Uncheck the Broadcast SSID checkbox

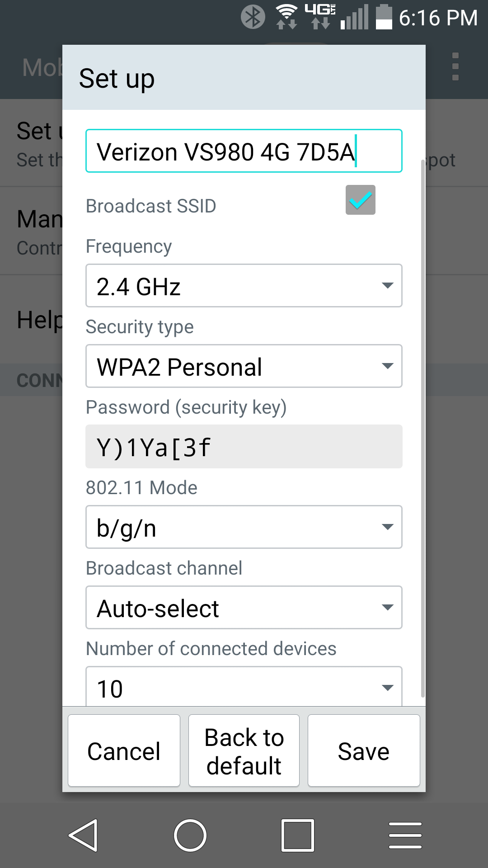click(360, 199)
